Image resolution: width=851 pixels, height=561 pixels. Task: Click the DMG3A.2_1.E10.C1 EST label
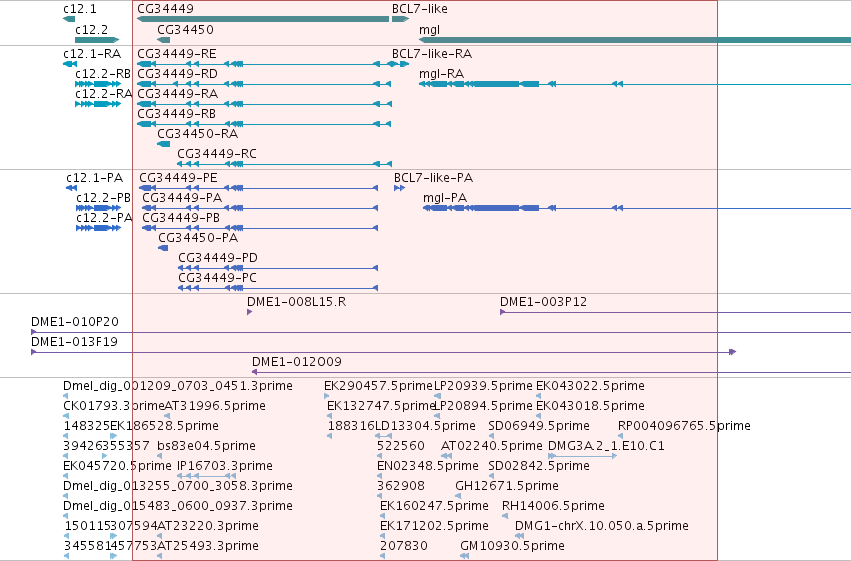(606, 447)
